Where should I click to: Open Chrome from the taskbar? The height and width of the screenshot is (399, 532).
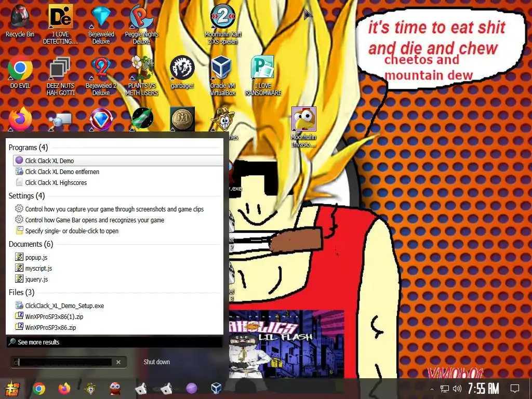pyautogui.click(x=38, y=389)
